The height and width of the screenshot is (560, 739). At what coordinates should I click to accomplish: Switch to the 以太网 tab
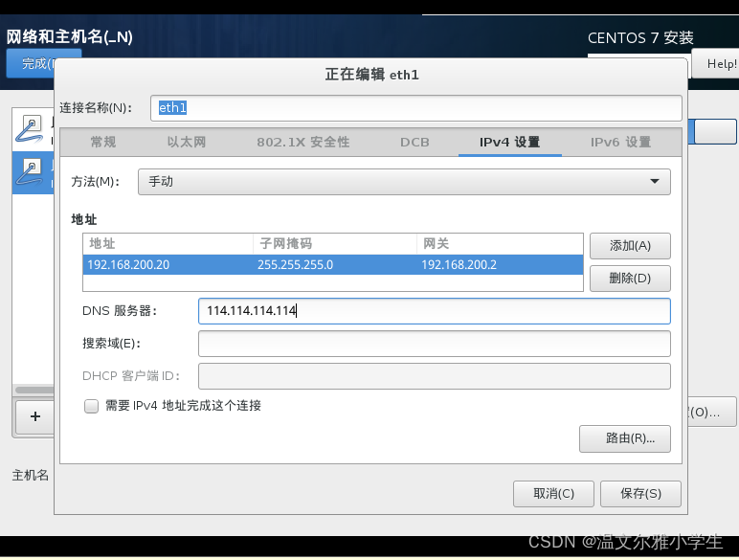[x=187, y=143]
